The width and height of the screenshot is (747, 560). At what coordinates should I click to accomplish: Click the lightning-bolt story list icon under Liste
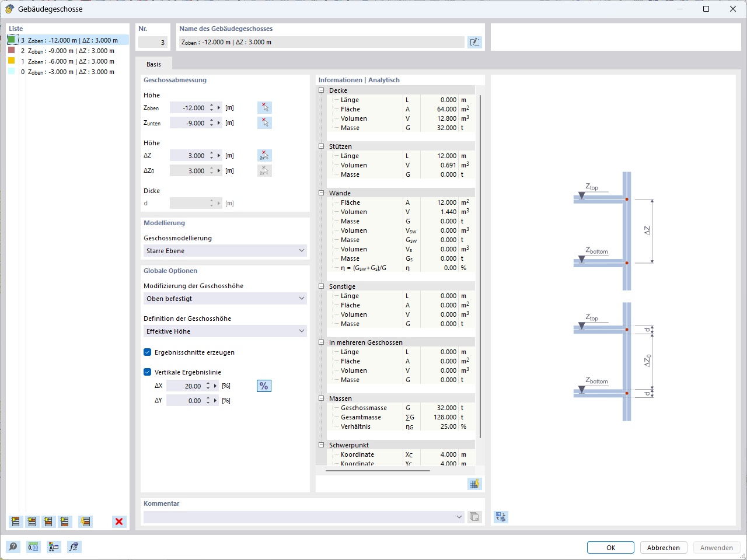click(86, 521)
